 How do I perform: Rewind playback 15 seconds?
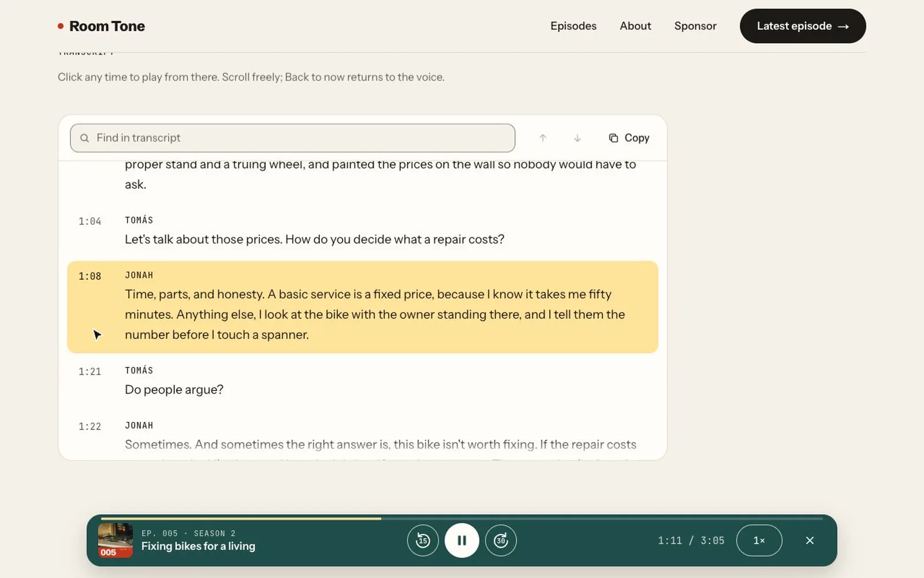click(x=423, y=540)
